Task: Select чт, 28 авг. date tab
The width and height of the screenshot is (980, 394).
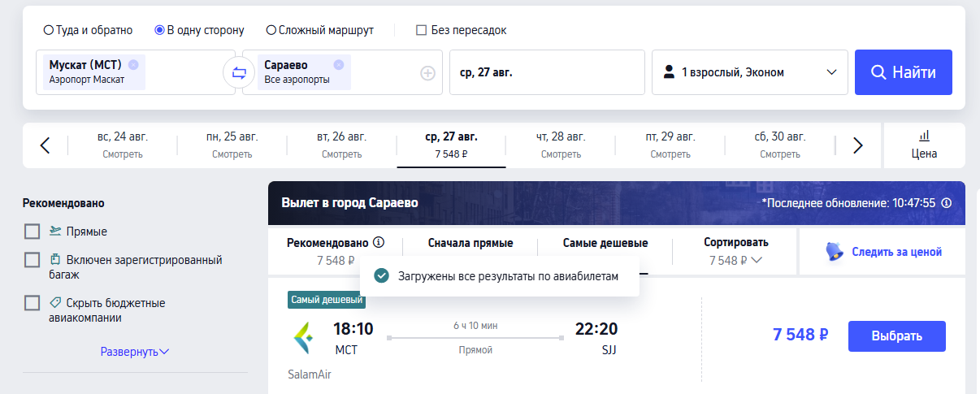Action: (561, 145)
